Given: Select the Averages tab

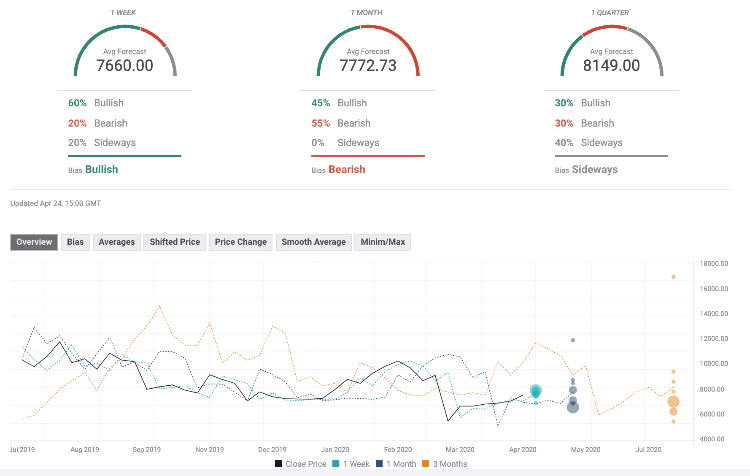Looking at the screenshot, I should point(116,242).
